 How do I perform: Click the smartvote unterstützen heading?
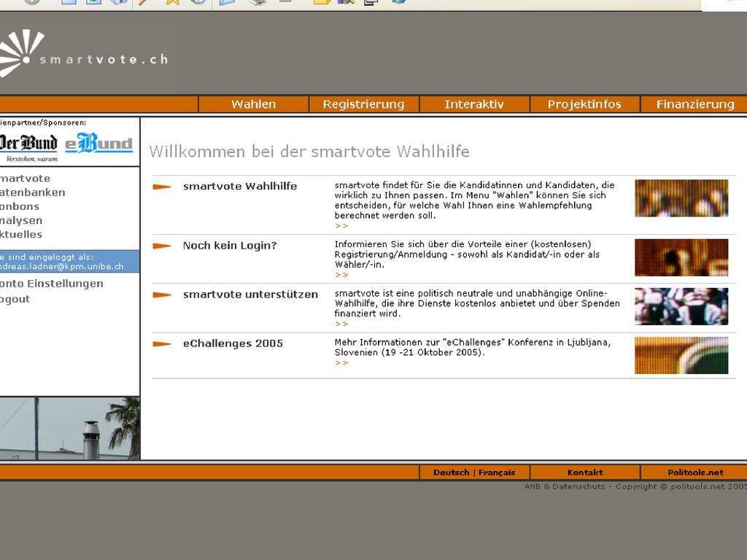(250, 295)
